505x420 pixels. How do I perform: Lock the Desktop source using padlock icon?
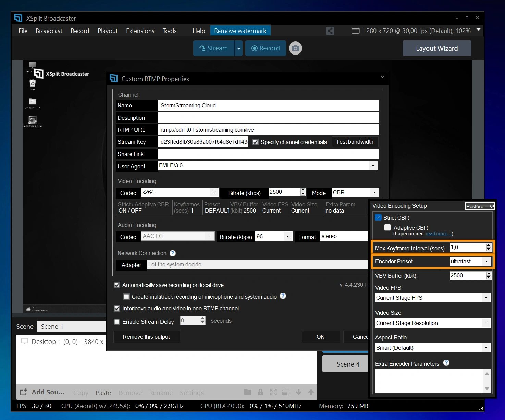pyautogui.click(x=260, y=392)
